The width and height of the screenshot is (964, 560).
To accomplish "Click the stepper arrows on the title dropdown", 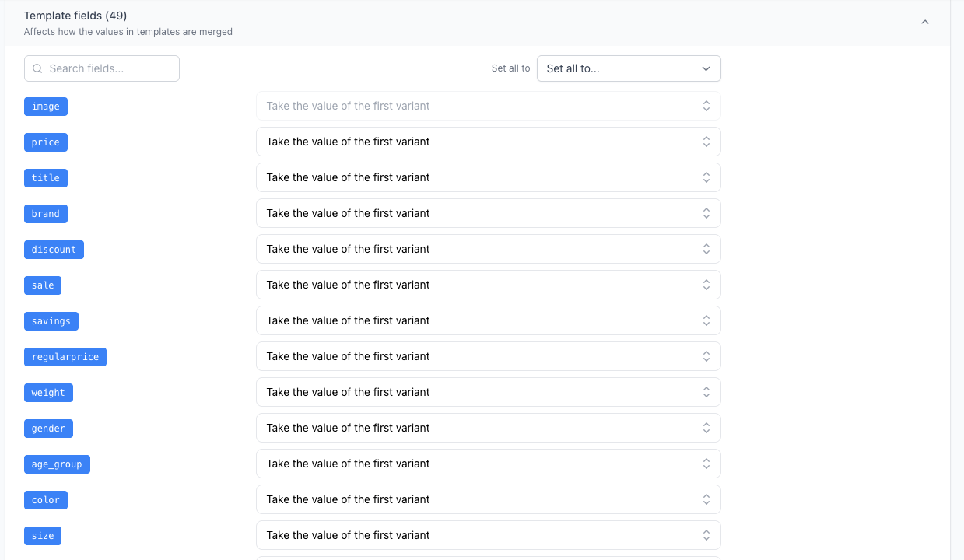I will pyautogui.click(x=706, y=177).
